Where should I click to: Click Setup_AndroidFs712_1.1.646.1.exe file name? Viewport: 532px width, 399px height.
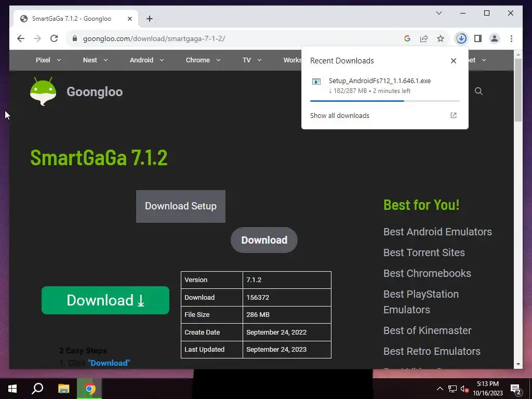380,81
